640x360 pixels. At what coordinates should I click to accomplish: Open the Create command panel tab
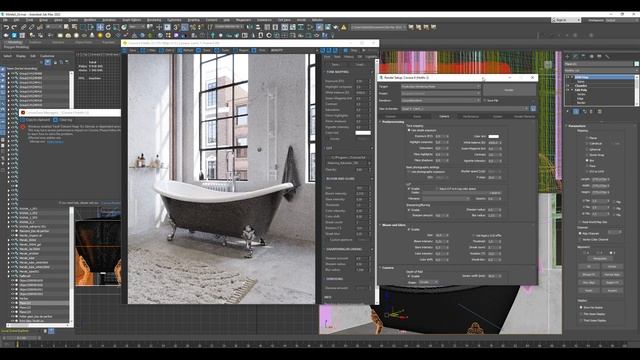[x=567, y=56]
